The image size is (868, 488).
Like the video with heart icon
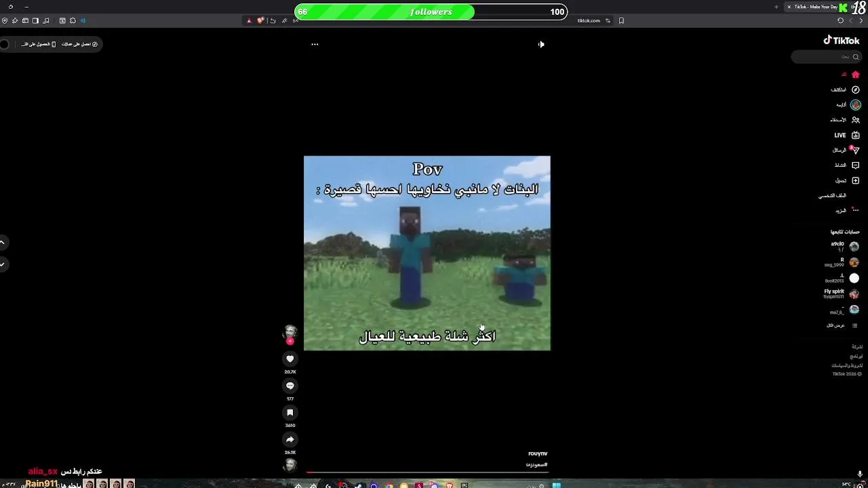click(x=290, y=359)
